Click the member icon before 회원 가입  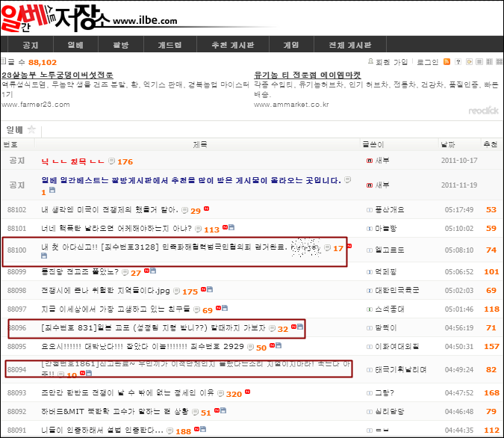coord(370,61)
